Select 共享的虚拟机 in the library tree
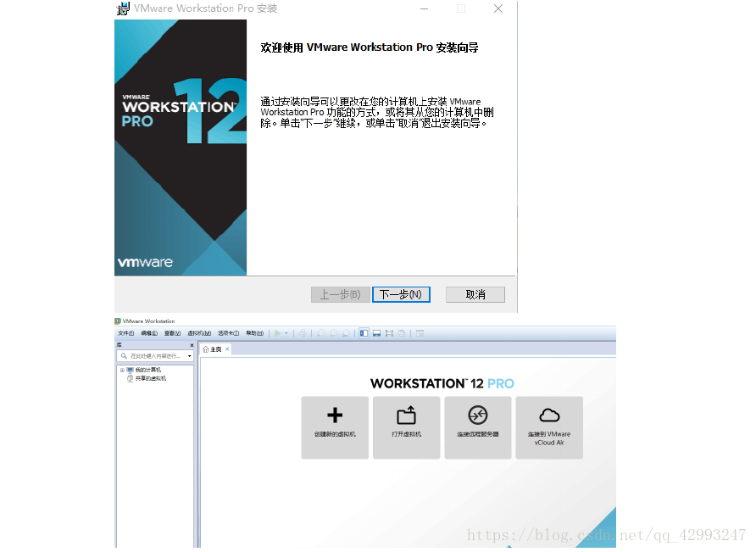 [x=150, y=379]
